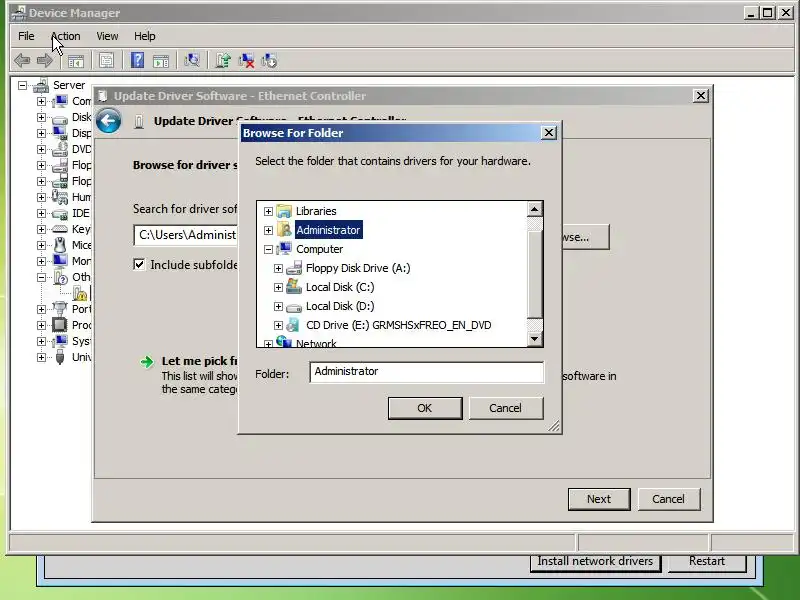Select the Libraries folder icon
This screenshot has height=600, width=800.
coord(284,211)
